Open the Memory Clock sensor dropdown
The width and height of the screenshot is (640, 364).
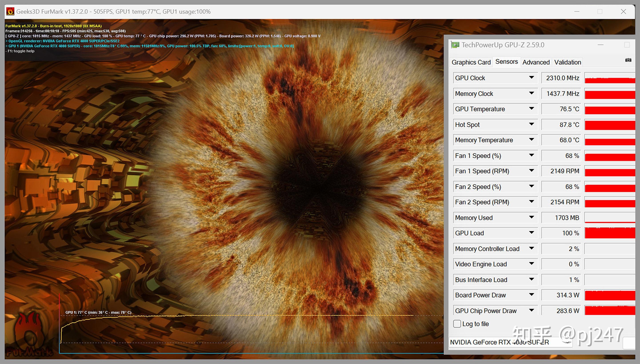coord(532,93)
